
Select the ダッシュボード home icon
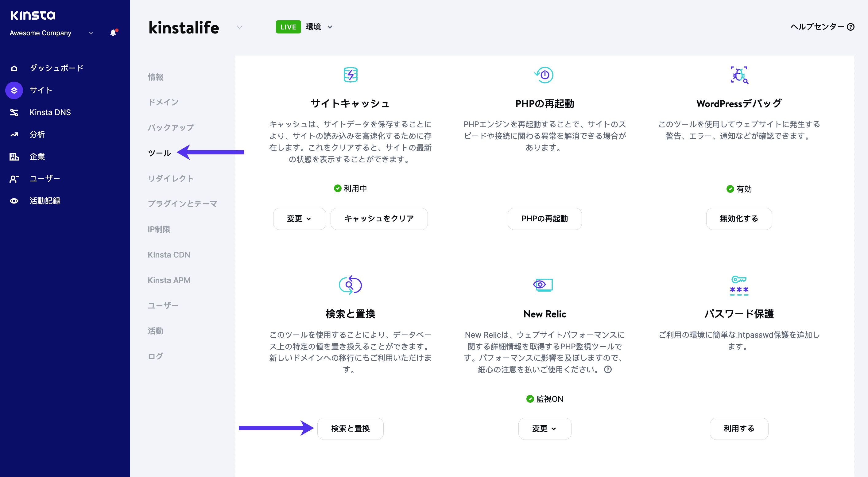point(14,68)
